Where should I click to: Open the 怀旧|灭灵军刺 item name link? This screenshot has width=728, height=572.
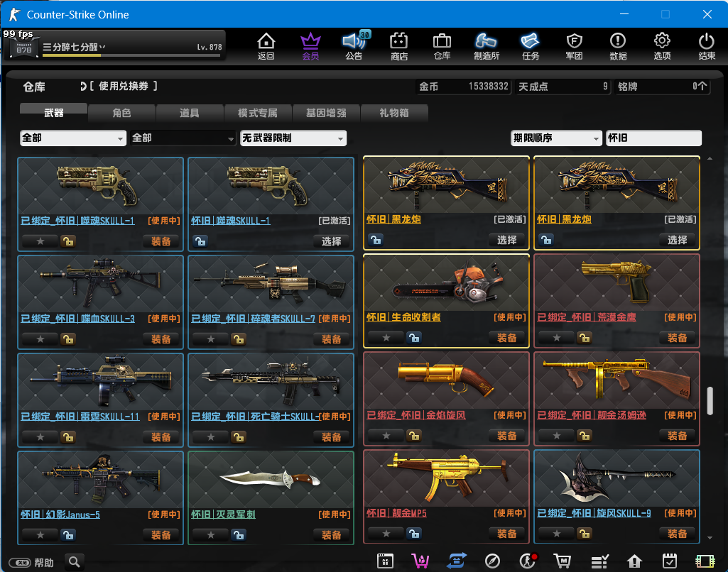(x=223, y=515)
